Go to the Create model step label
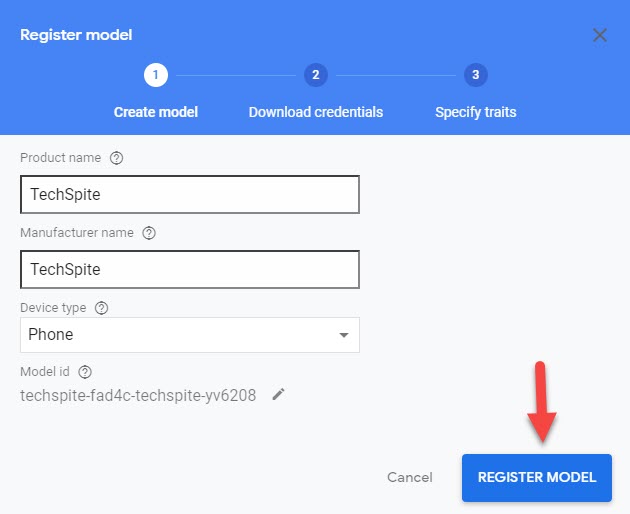630x514 pixels. click(x=156, y=112)
